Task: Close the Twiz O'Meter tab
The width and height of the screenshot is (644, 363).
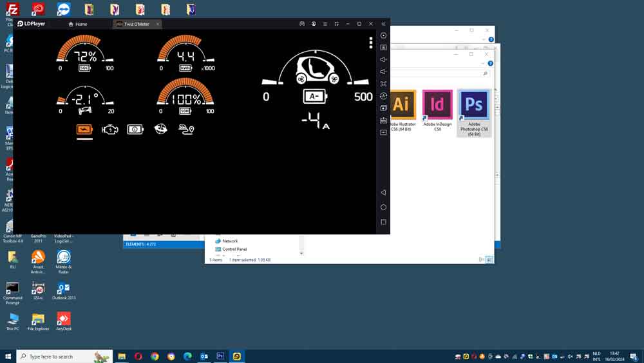Action: (x=156, y=24)
